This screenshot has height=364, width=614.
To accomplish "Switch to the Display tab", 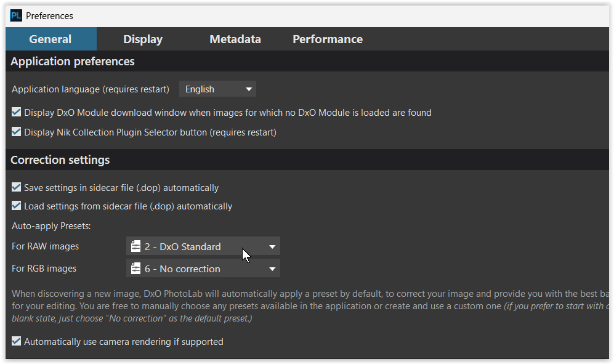I will [143, 39].
